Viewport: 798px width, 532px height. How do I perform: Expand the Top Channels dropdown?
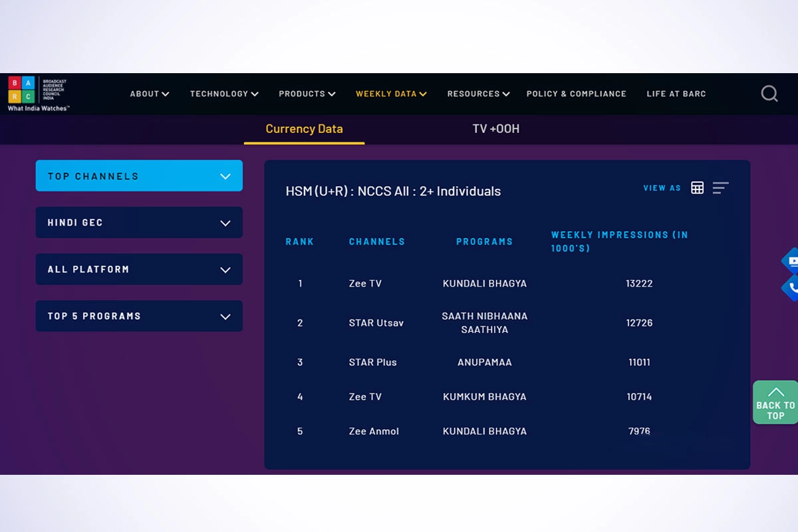139,176
